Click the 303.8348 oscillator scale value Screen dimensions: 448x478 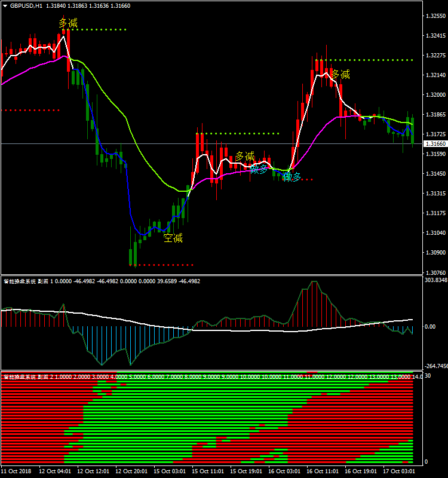435,280
